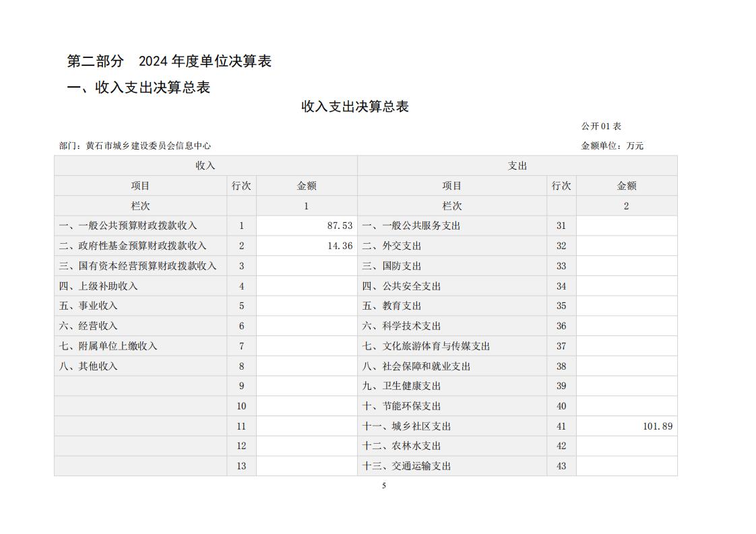Click the 公开01表 label
This screenshot has height=534, width=756.
(601, 127)
